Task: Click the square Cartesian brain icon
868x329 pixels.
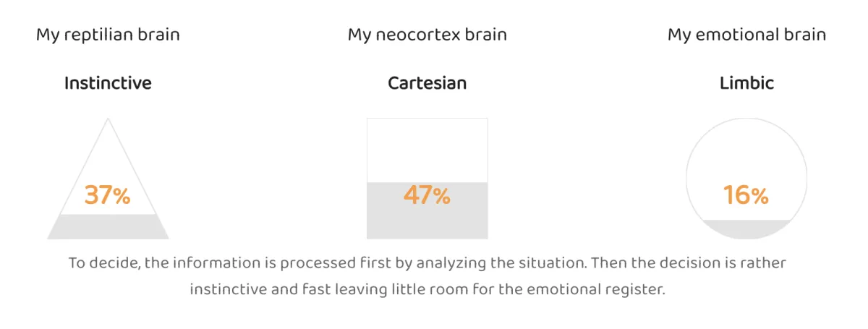Action: click(427, 179)
